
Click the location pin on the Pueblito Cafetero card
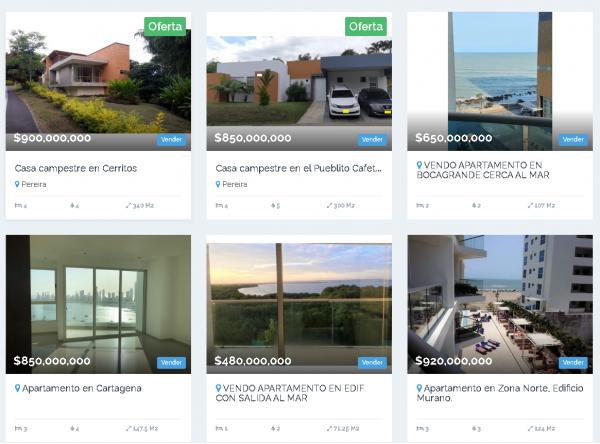click(218, 184)
